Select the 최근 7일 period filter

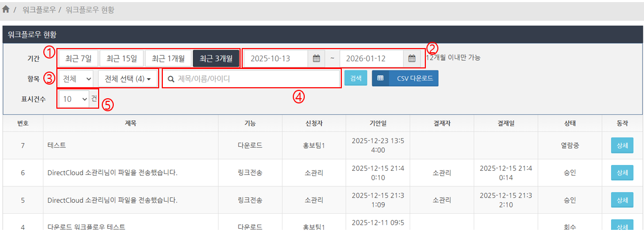(x=78, y=58)
